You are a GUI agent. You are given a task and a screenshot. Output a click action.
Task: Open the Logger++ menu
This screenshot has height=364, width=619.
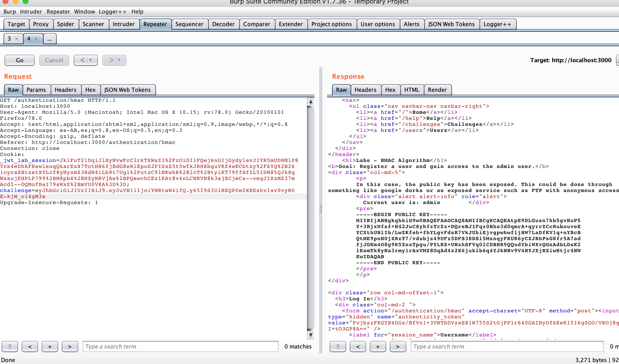click(x=112, y=12)
